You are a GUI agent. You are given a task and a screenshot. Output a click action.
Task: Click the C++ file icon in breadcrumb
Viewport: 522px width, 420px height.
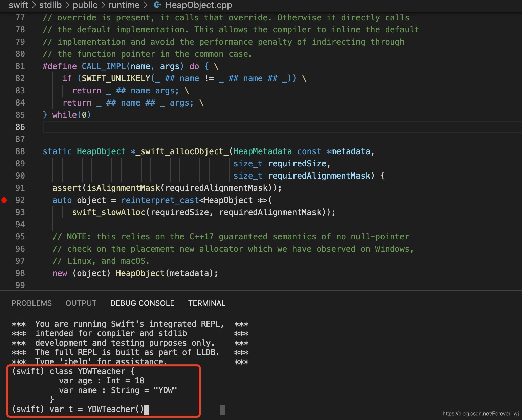coord(157,5)
